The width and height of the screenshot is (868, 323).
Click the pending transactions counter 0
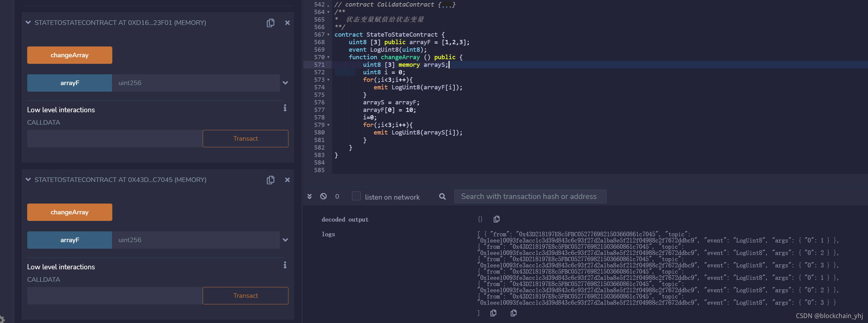(x=337, y=196)
